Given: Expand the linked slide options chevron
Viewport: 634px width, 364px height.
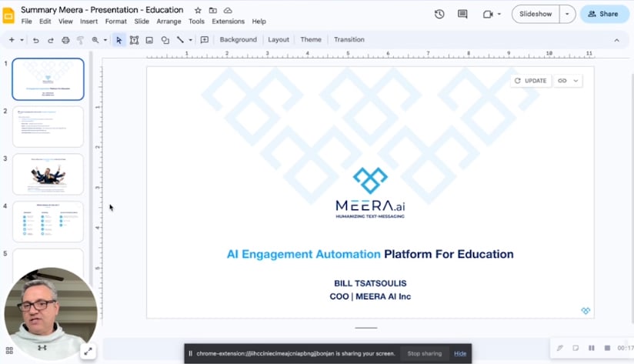Looking at the screenshot, I should tap(576, 81).
